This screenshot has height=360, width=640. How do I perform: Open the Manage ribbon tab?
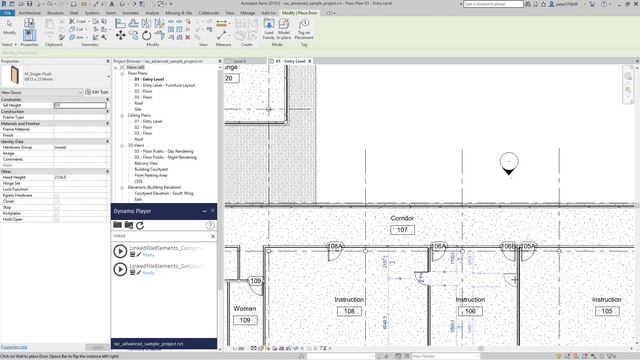[x=247, y=13]
